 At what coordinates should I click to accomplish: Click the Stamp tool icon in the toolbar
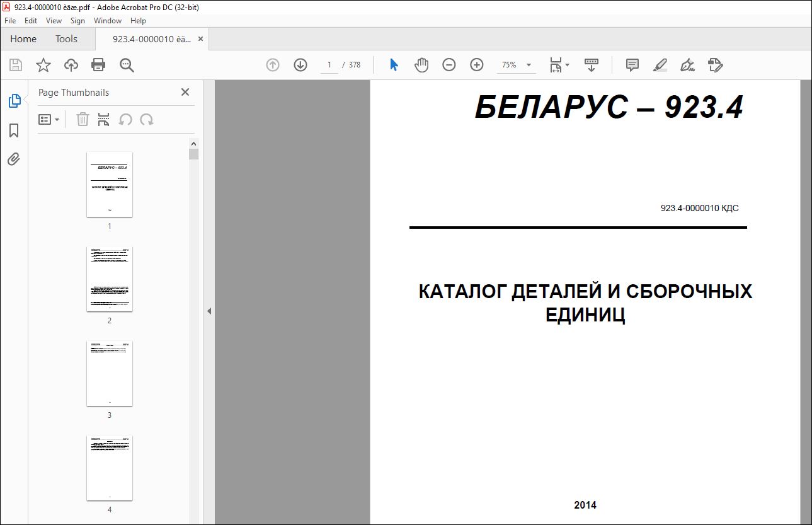(x=715, y=65)
